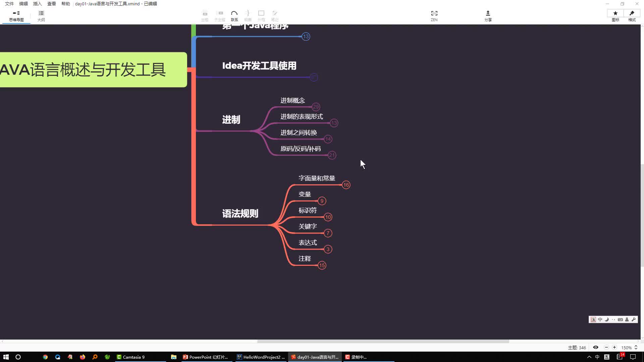Expand 进制的表现形式 collapsed badge 13
This screenshot has height=362, width=644.
point(334,123)
